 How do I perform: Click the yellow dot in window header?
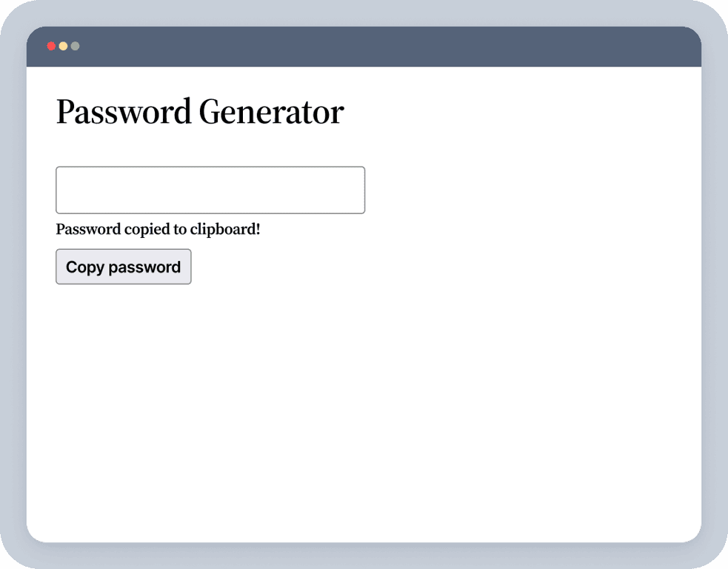pos(63,46)
